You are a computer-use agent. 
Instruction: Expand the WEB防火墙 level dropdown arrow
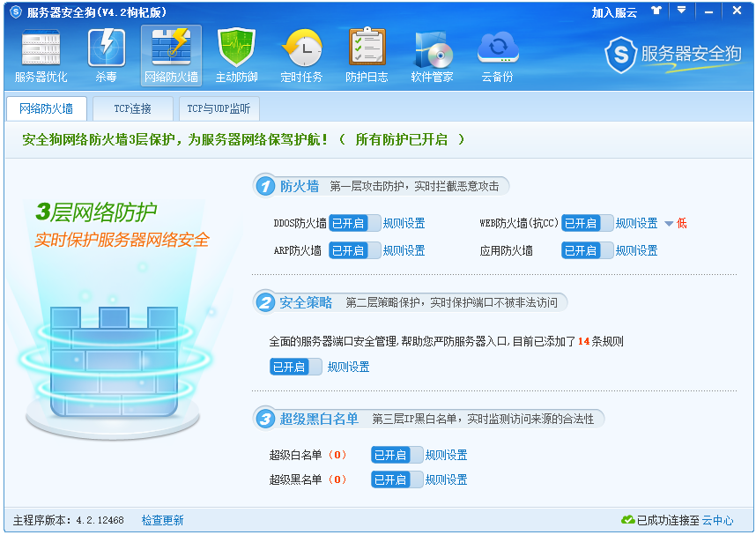pos(669,223)
